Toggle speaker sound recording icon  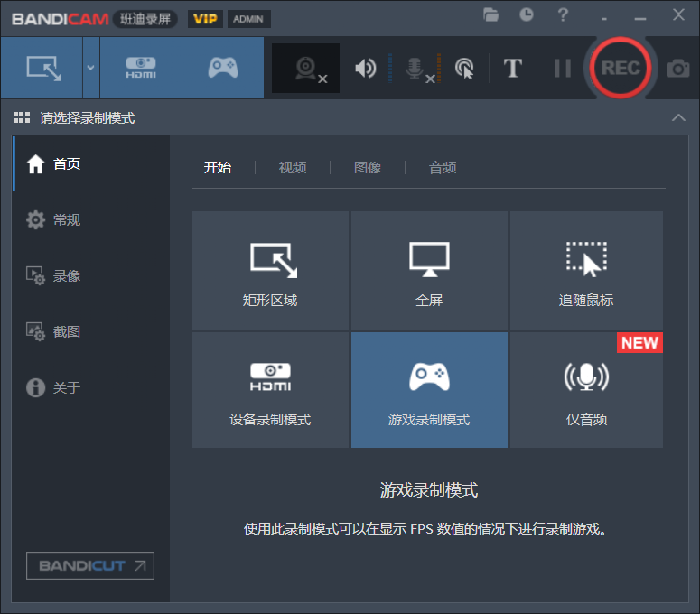366,69
